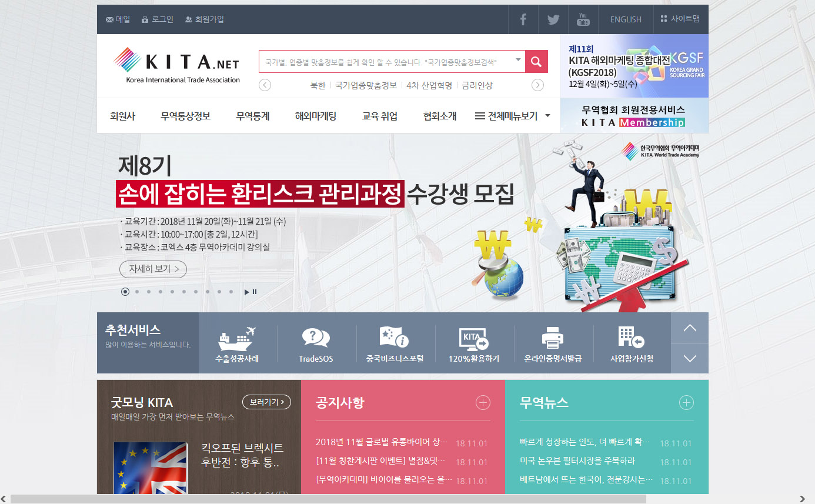Open the 무역통상정보 menu
The height and width of the screenshot is (504, 815).
pyautogui.click(x=185, y=116)
